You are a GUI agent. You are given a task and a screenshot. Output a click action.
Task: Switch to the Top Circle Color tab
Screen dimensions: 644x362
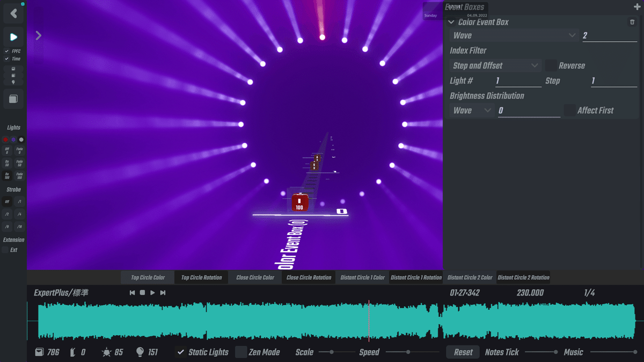point(148,277)
